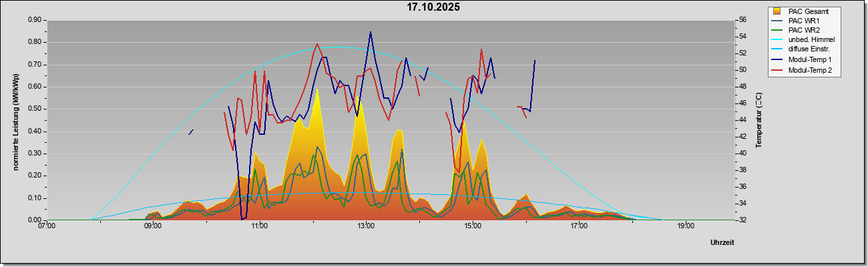The height and width of the screenshot is (267, 868).
Task: Select the 'unbed. Himmel' legend entry
Action: 811,41
